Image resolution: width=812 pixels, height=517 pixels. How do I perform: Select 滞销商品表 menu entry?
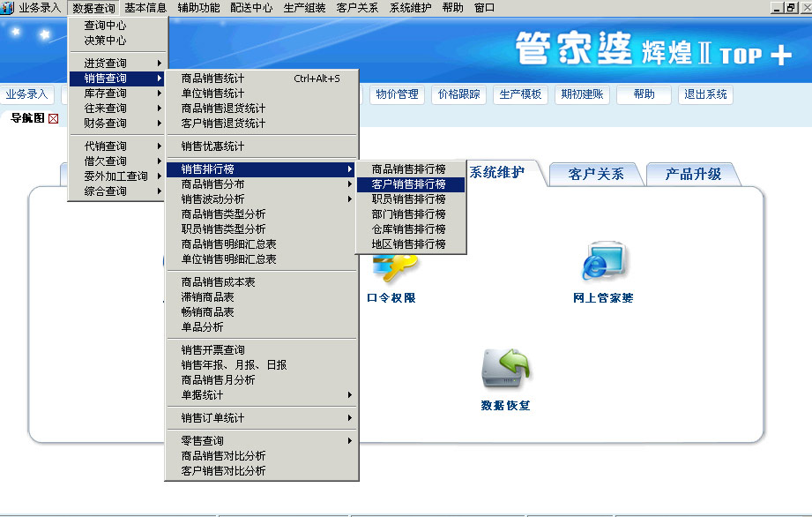(x=262, y=296)
